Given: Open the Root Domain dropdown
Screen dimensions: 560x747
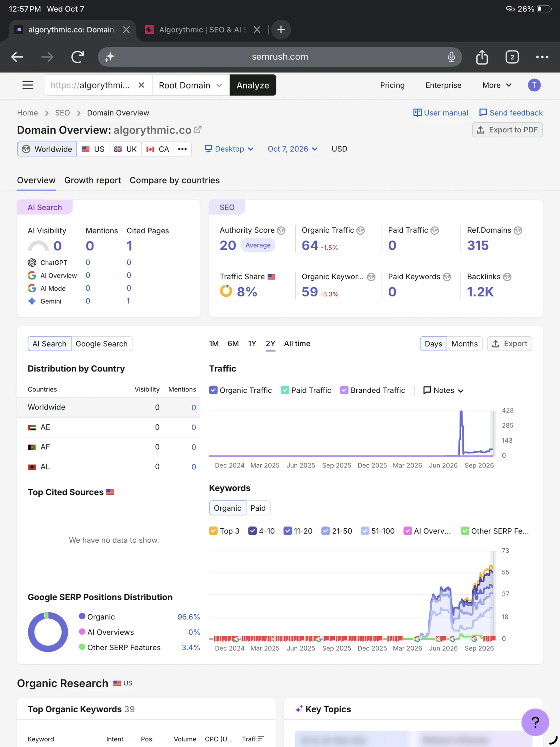Looking at the screenshot, I should pos(191,85).
